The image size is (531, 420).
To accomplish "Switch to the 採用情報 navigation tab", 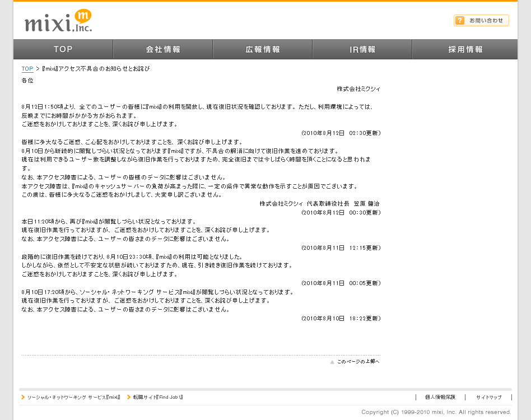I will (465, 49).
